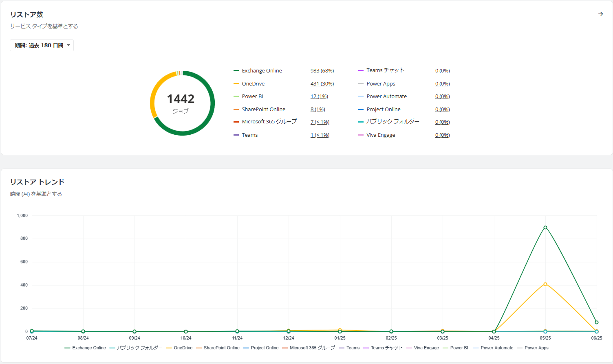The image size is (613, 364).
Task: Select Project Online in the donut legend
Action: pos(379,109)
